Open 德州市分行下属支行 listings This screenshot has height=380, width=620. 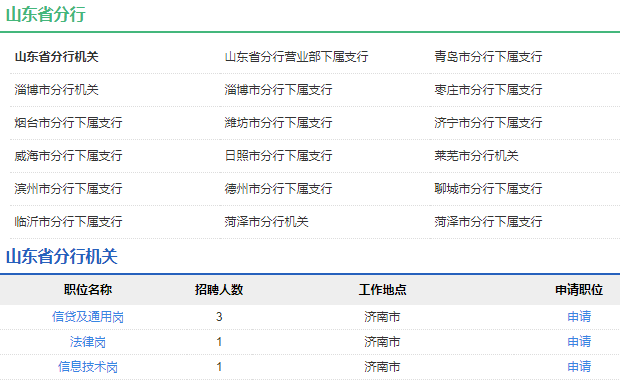[x=278, y=189]
